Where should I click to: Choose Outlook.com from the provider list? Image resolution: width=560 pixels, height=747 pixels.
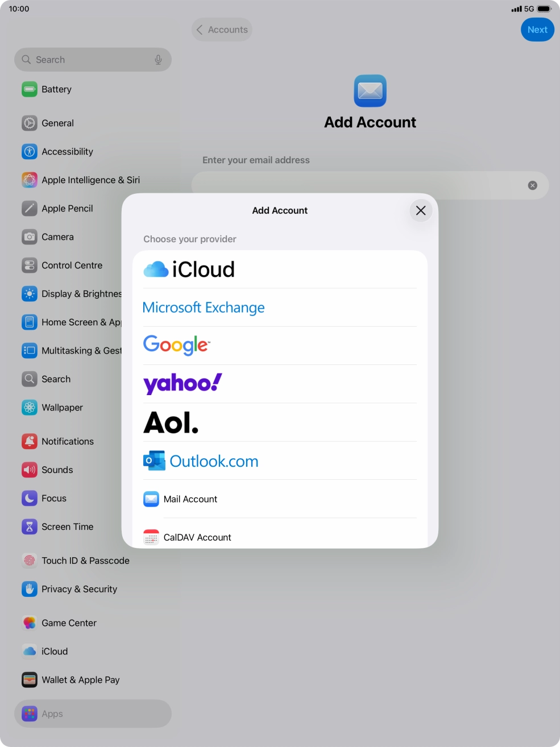tap(279, 460)
